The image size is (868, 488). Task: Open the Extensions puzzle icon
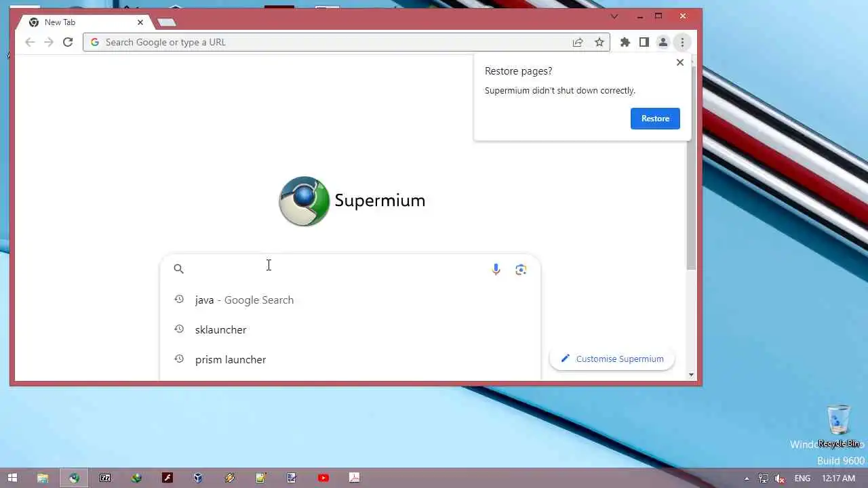click(625, 42)
